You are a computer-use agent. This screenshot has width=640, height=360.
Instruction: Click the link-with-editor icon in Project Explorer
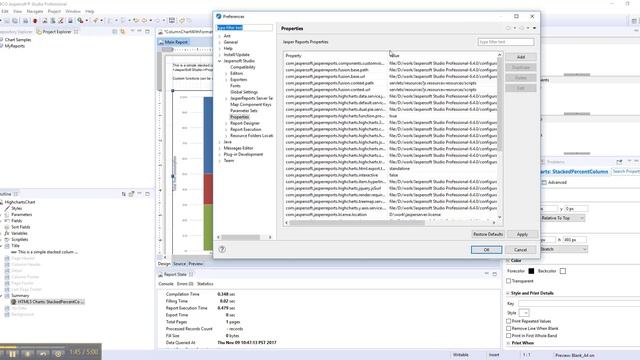[122, 31]
